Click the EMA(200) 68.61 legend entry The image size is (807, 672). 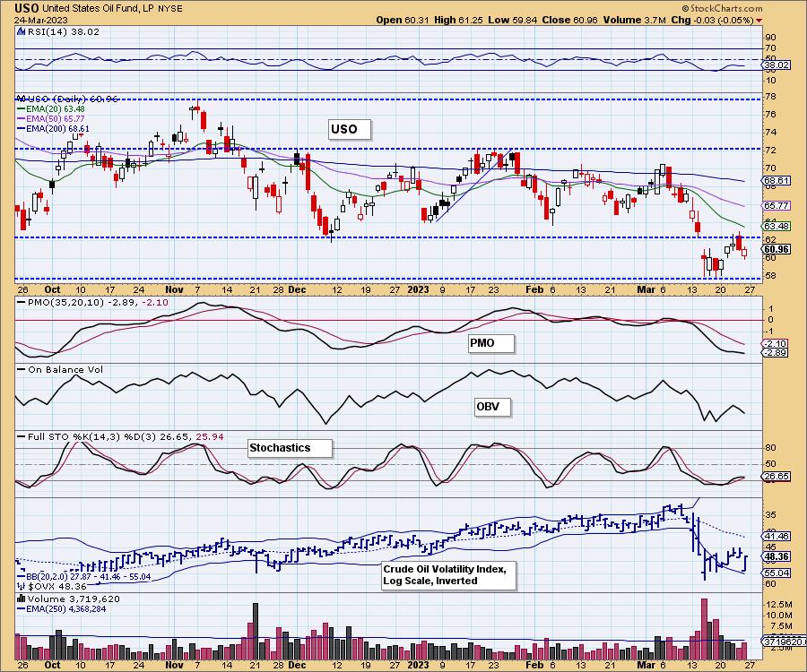point(54,128)
